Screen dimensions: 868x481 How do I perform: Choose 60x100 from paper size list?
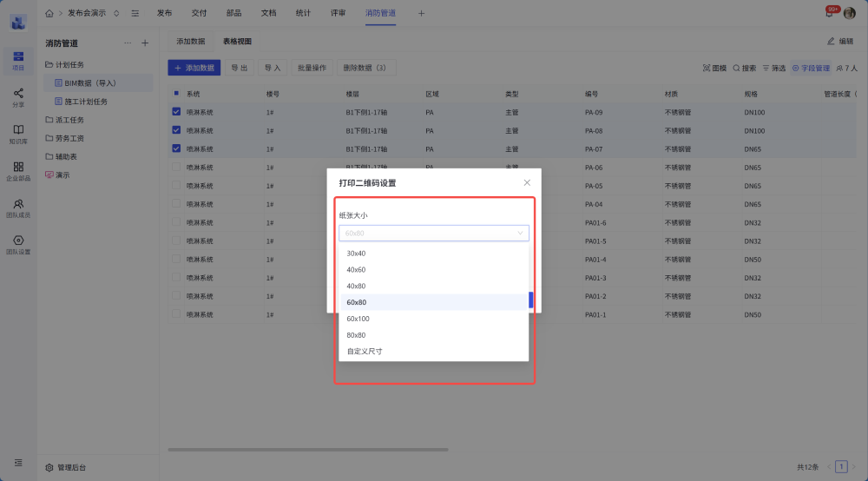coord(357,319)
